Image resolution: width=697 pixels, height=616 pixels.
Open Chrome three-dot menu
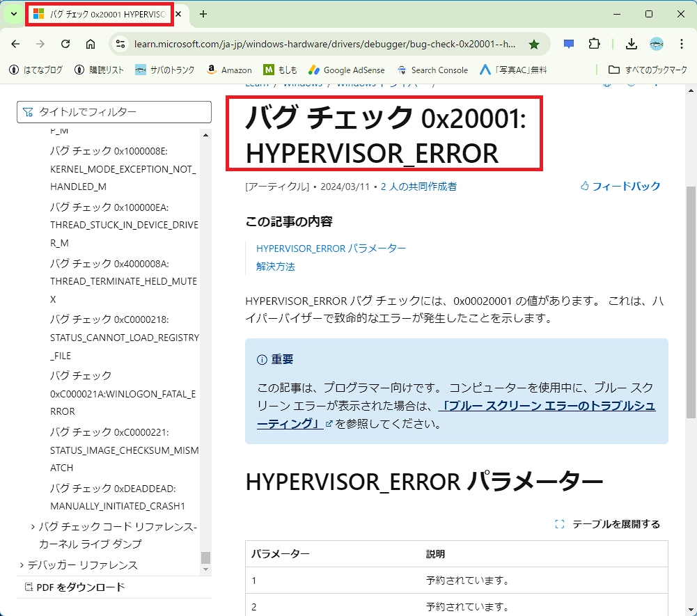click(x=681, y=44)
